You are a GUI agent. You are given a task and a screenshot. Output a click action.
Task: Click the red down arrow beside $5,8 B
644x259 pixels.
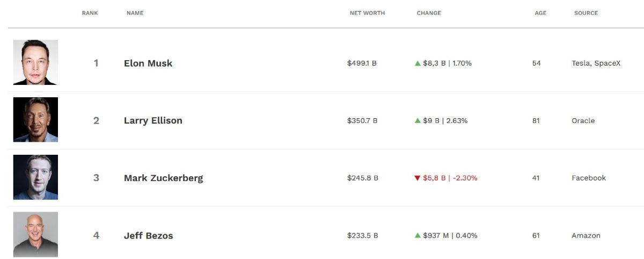pos(418,178)
